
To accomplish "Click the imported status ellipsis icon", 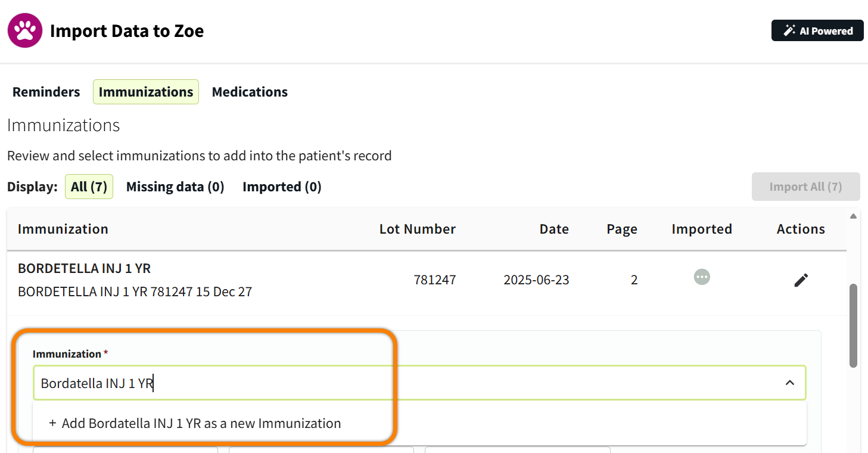I will [x=702, y=277].
